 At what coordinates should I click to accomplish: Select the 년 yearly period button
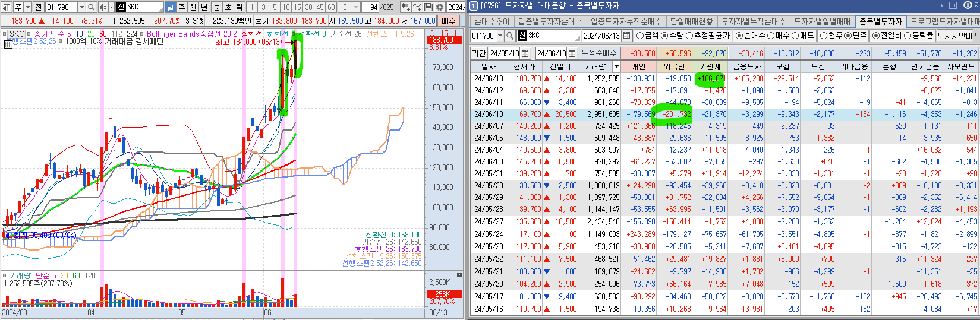(204, 7)
